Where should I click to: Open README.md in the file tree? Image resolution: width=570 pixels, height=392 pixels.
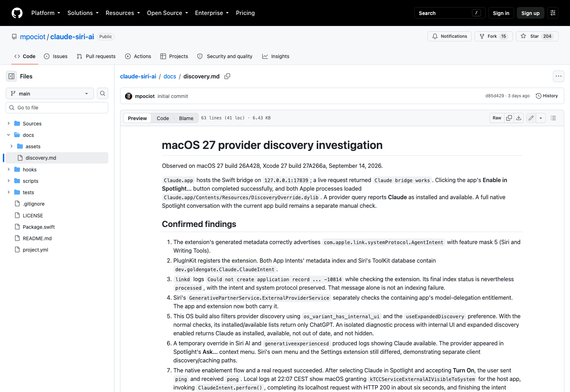pyautogui.click(x=37, y=238)
